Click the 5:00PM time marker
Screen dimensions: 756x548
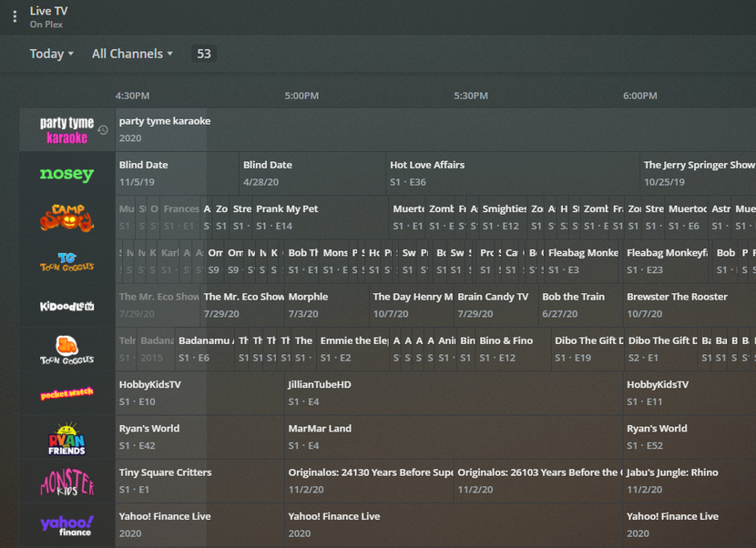[301, 96]
